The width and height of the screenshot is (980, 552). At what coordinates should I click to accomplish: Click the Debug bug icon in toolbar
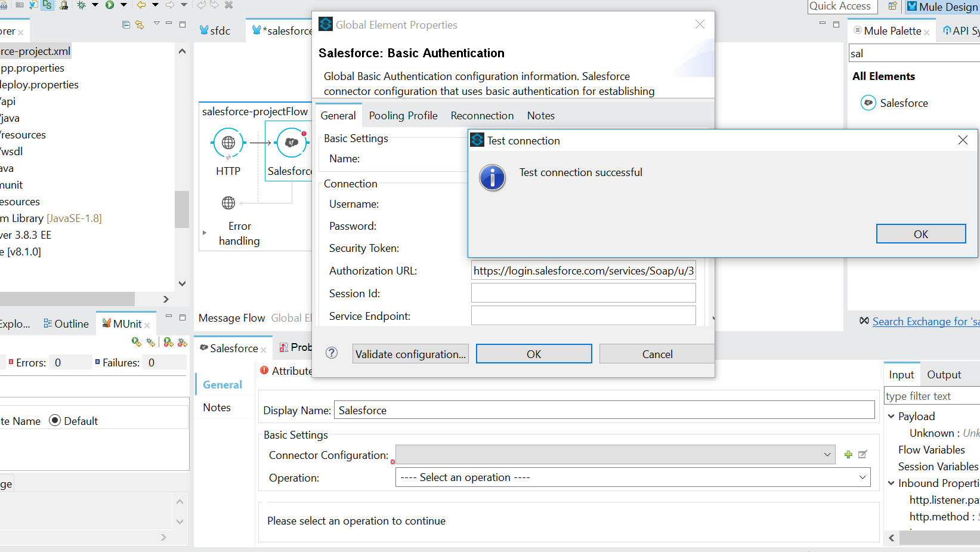point(82,5)
